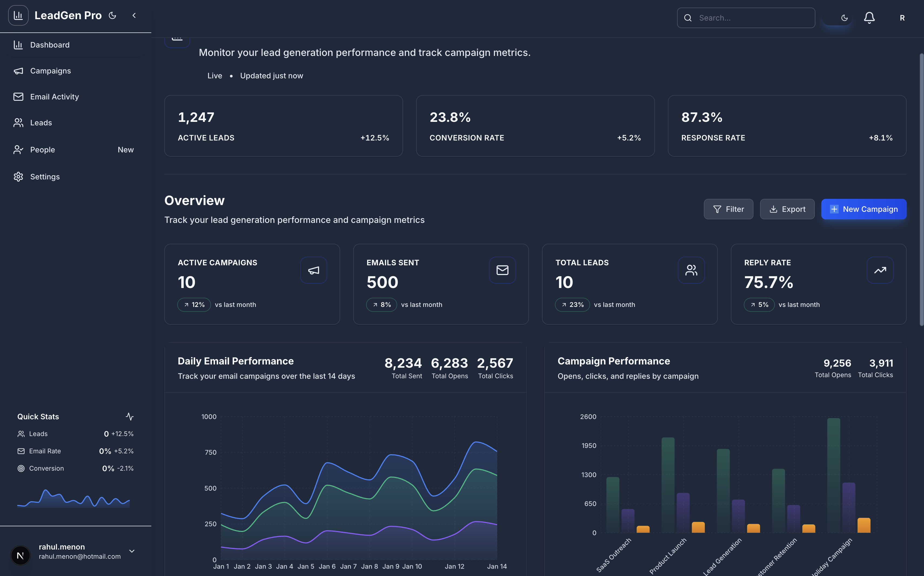Open the notifications bell
Image resolution: width=924 pixels, height=576 pixels.
(869, 18)
